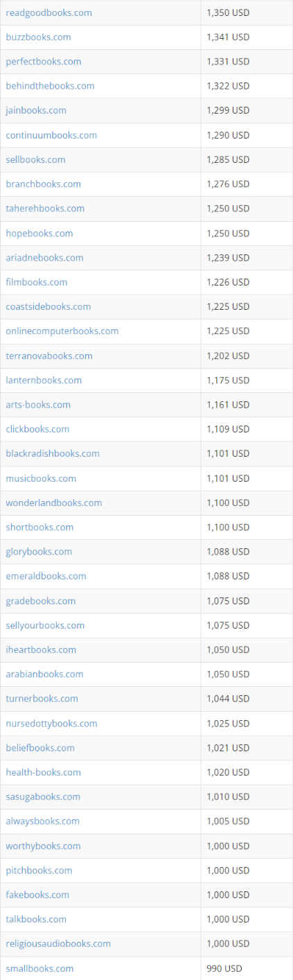Click the lanternbooks.com link
293x980 pixels.
click(44, 380)
